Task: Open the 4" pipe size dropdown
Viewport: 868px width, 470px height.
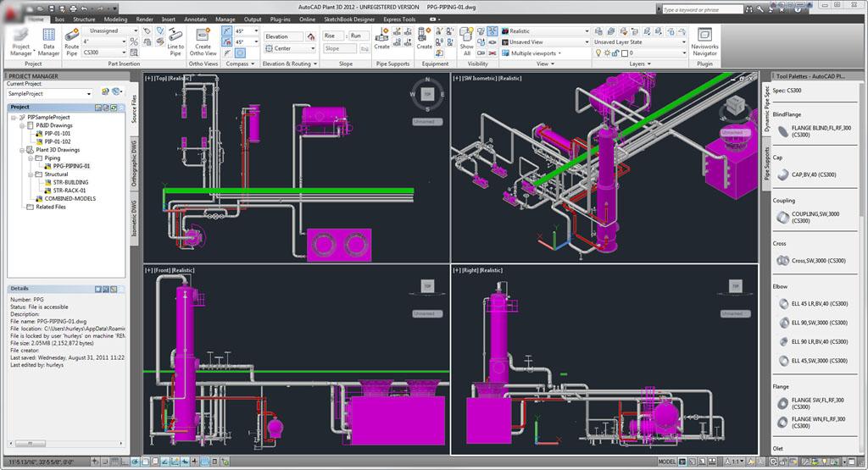Action: (x=104, y=42)
